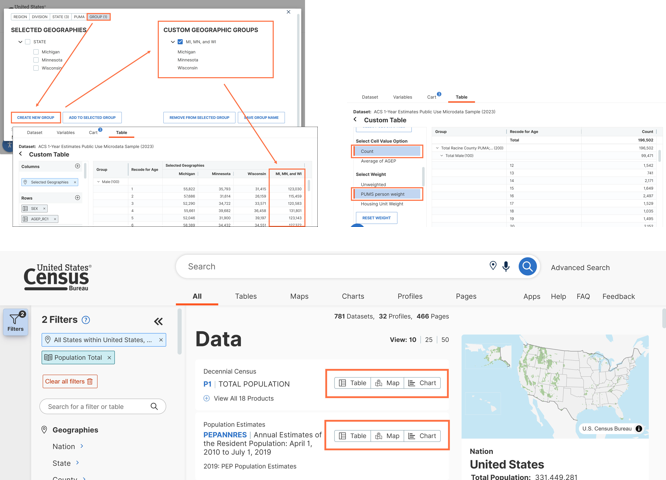Click the filter or table search field

point(97,407)
